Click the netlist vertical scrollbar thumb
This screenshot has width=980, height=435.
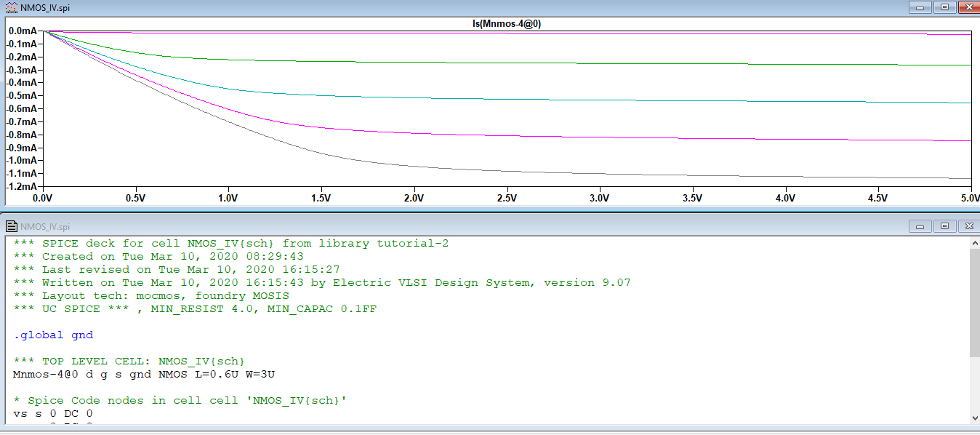974,302
